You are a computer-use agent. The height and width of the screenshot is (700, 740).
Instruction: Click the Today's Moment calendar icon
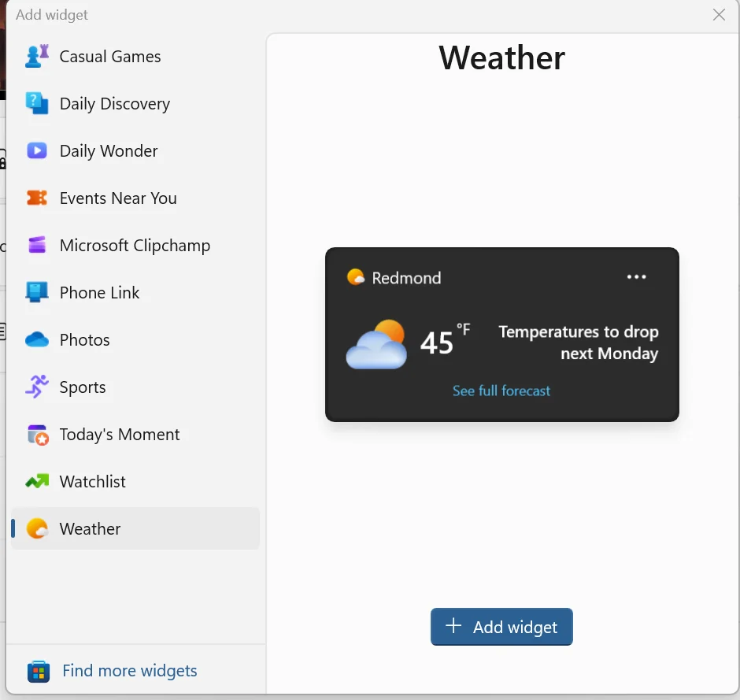[x=38, y=435]
